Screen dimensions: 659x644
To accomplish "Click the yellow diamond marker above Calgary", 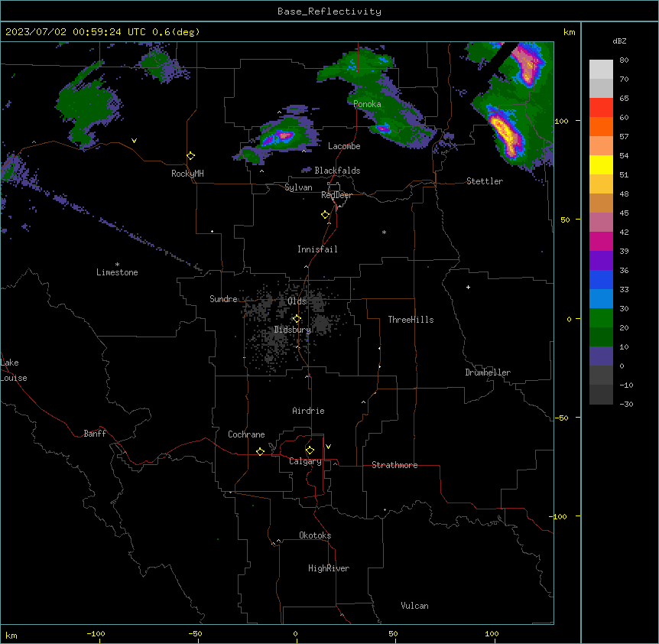I will coord(310,450).
